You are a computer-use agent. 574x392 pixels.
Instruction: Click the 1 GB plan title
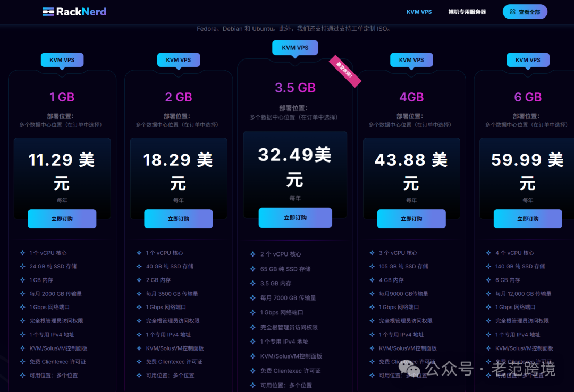click(62, 97)
